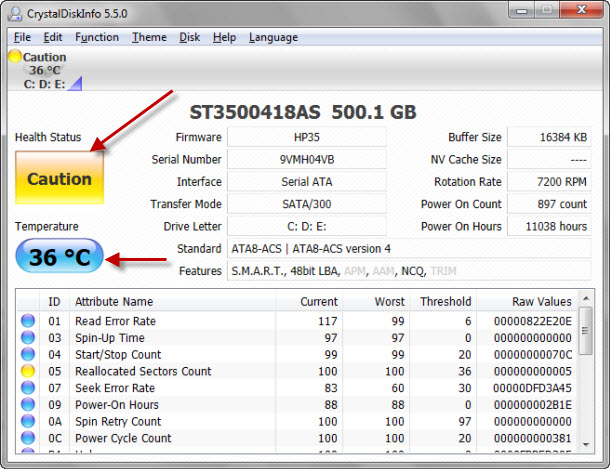Click the Buffer Size field 16384 KB
610x469 pixels.
click(549, 137)
